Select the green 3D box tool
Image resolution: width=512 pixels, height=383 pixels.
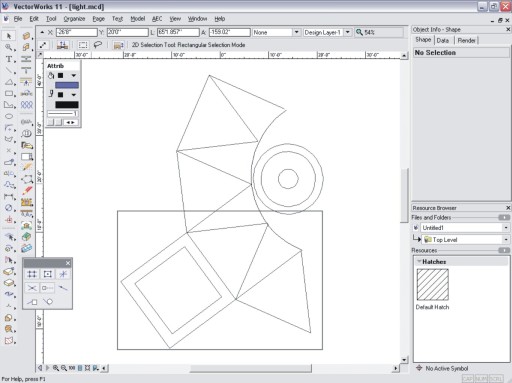coord(26,237)
